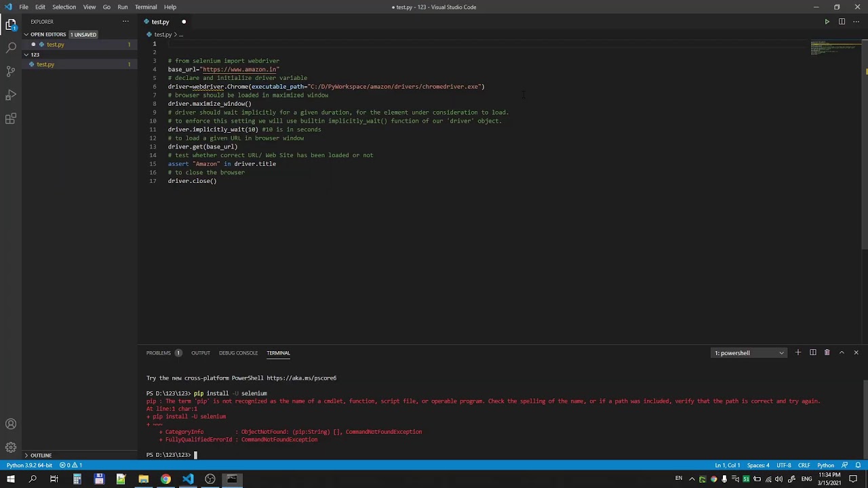Open the Terminal menu
The image size is (868, 488).
click(146, 7)
